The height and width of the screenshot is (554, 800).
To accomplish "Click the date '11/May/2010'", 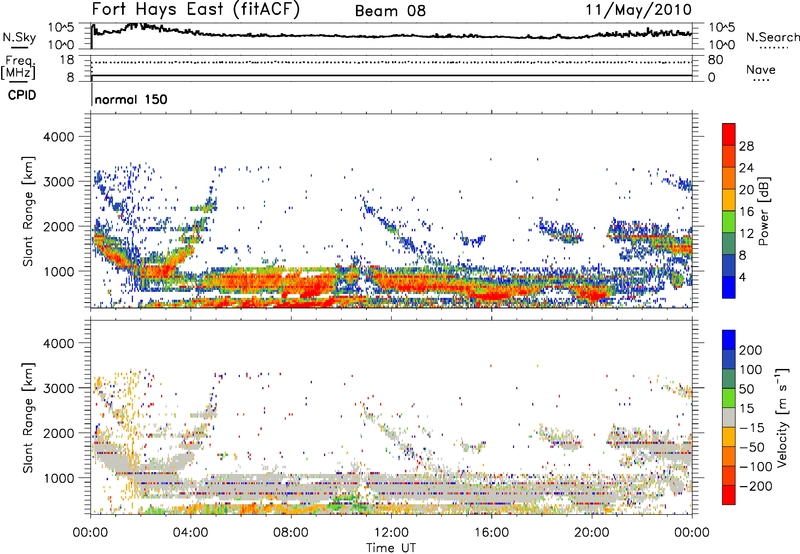I will [638, 10].
